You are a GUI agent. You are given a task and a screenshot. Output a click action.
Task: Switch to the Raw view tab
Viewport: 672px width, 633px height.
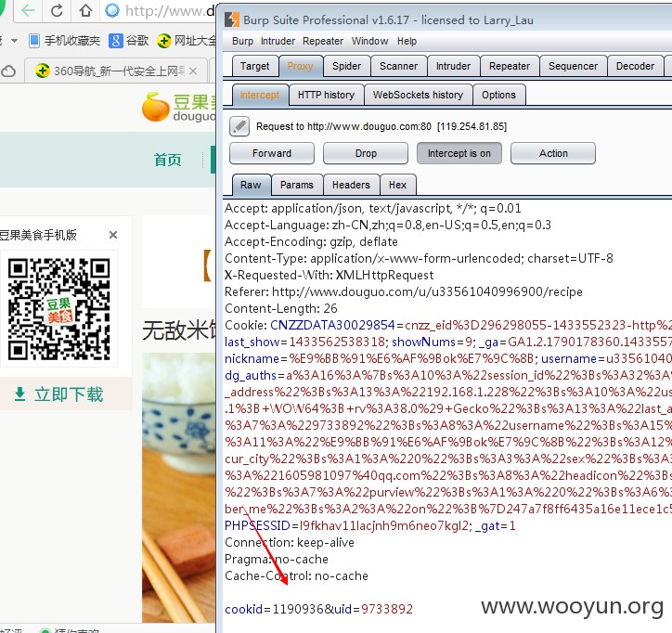(x=251, y=185)
